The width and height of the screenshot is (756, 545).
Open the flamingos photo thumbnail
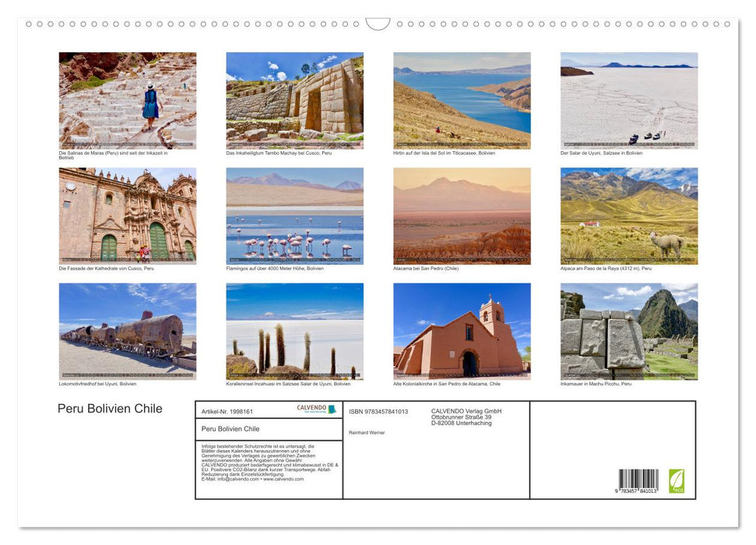tap(294, 216)
